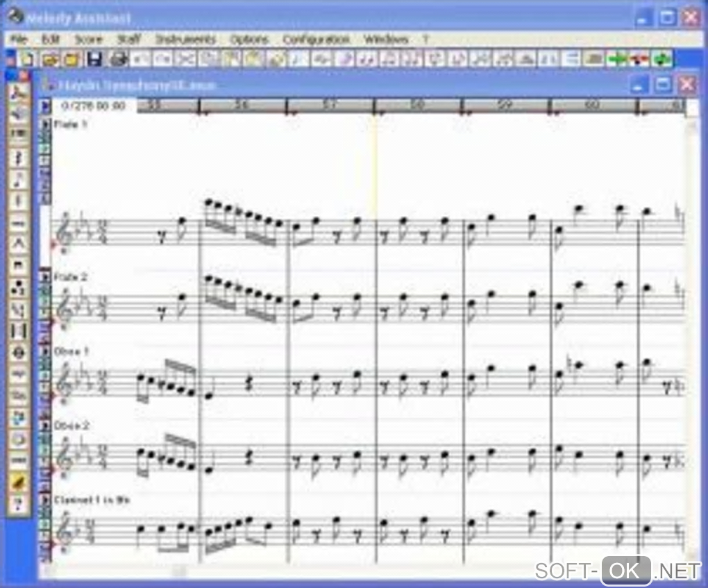The width and height of the screenshot is (708, 588).
Task: Click the score's vertical scrollbar on the right
Action: click(692, 339)
